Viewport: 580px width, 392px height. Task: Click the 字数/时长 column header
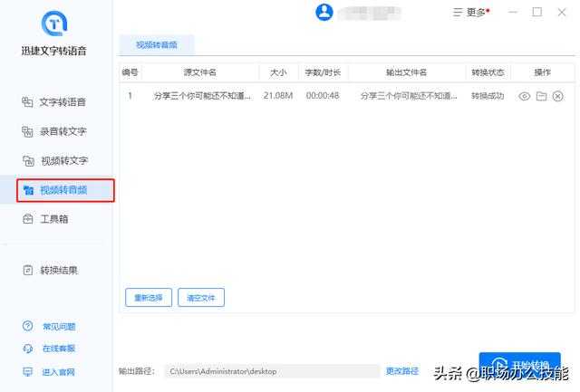pyautogui.click(x=323, y=72)
